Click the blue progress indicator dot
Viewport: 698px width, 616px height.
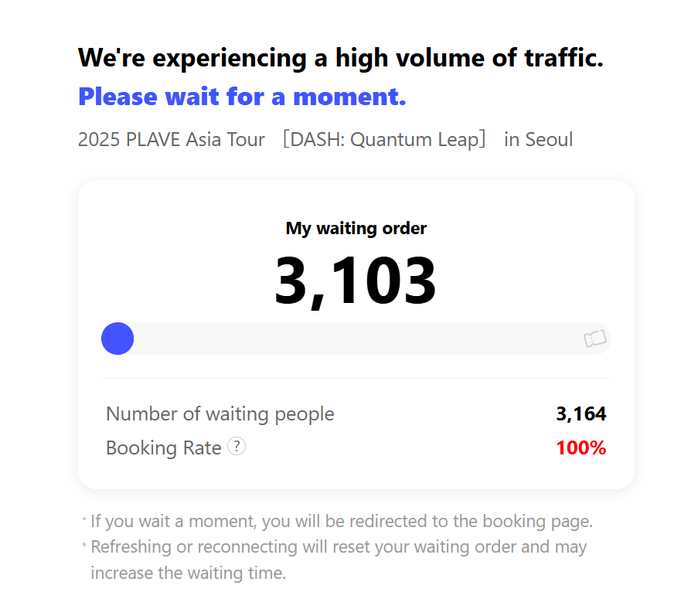(117, 339)
